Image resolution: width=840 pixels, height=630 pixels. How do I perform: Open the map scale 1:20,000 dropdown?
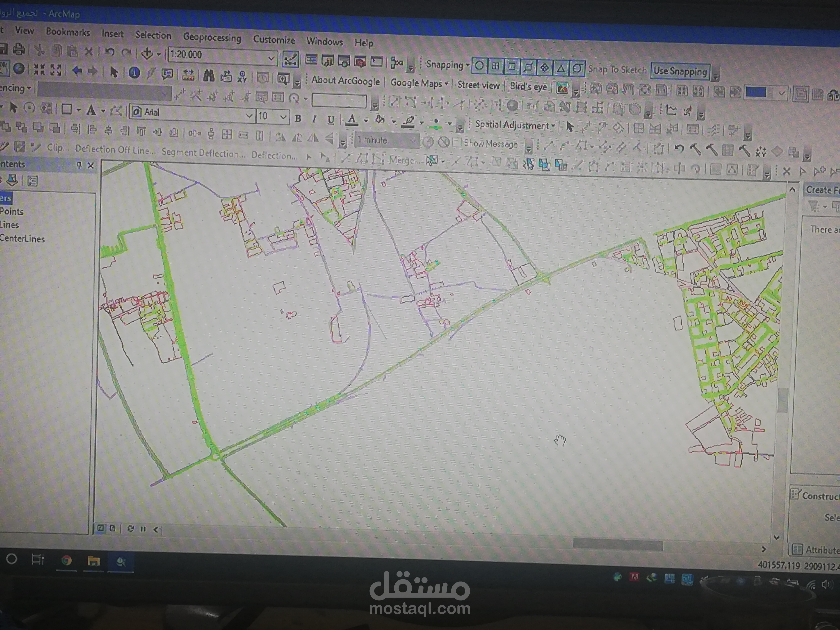(x=271, y=58)
